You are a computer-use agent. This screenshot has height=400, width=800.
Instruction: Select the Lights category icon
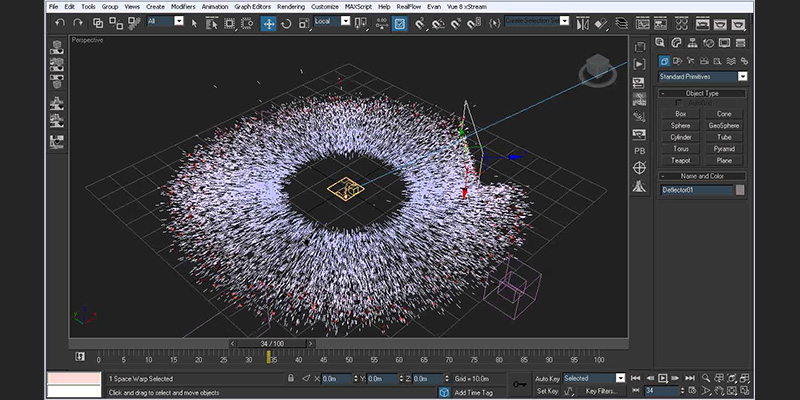pyautogui.click(x=691, y=61)
